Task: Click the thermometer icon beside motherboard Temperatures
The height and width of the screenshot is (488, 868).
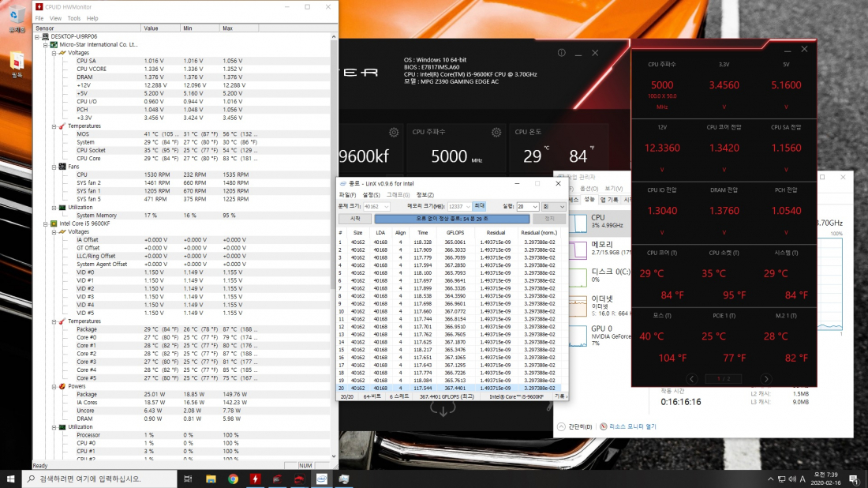Action: coord(62,126)
